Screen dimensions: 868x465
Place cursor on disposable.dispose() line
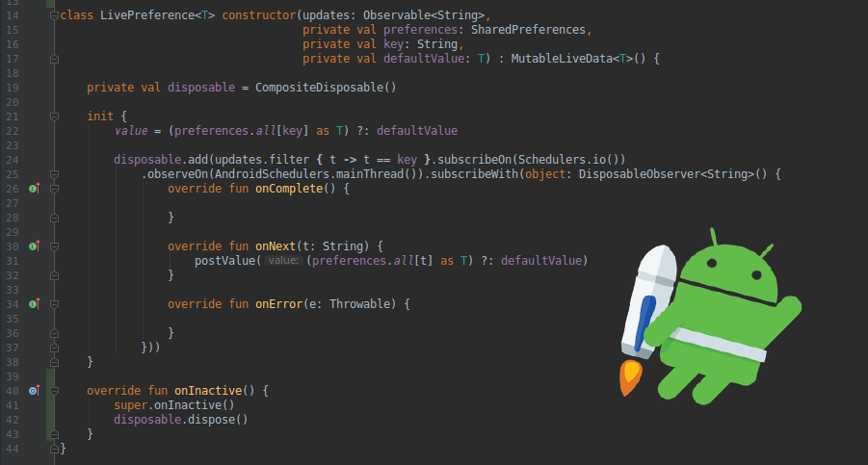pos(180,420)
